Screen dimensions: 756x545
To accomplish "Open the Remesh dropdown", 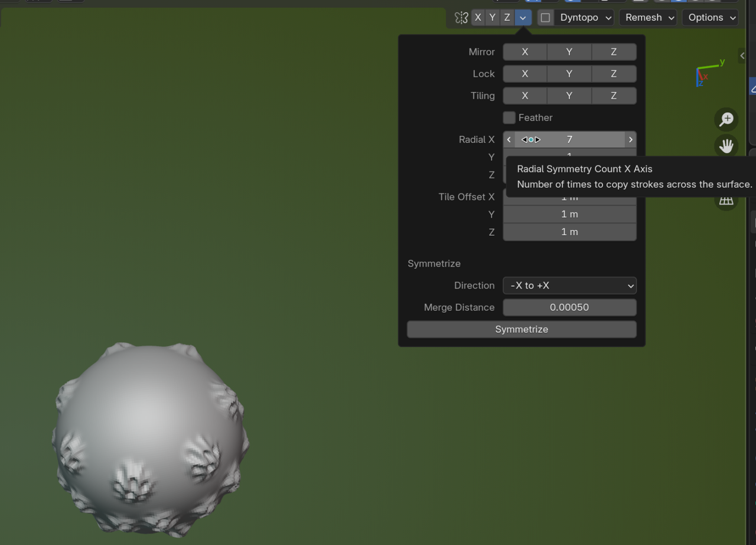I will tap(648, 18).
